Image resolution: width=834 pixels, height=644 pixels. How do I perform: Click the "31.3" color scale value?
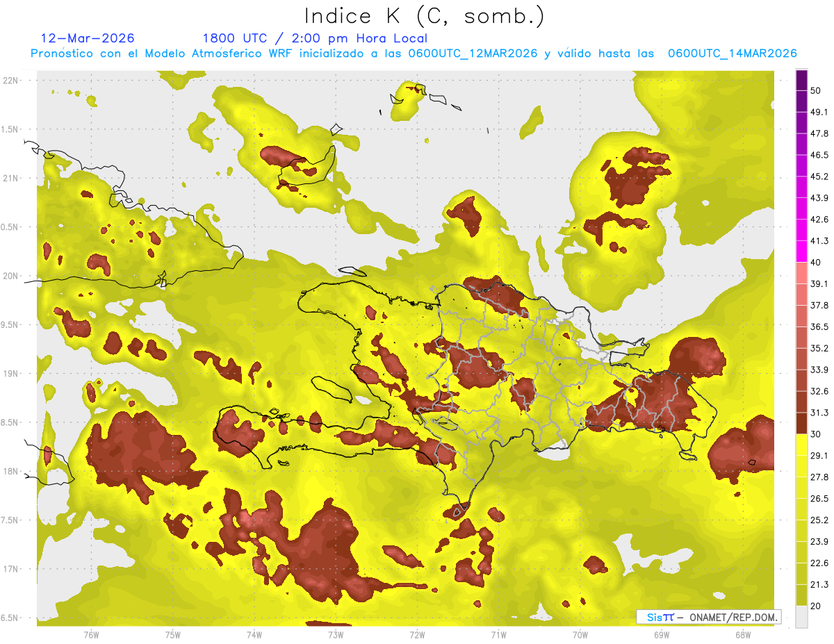819,413
